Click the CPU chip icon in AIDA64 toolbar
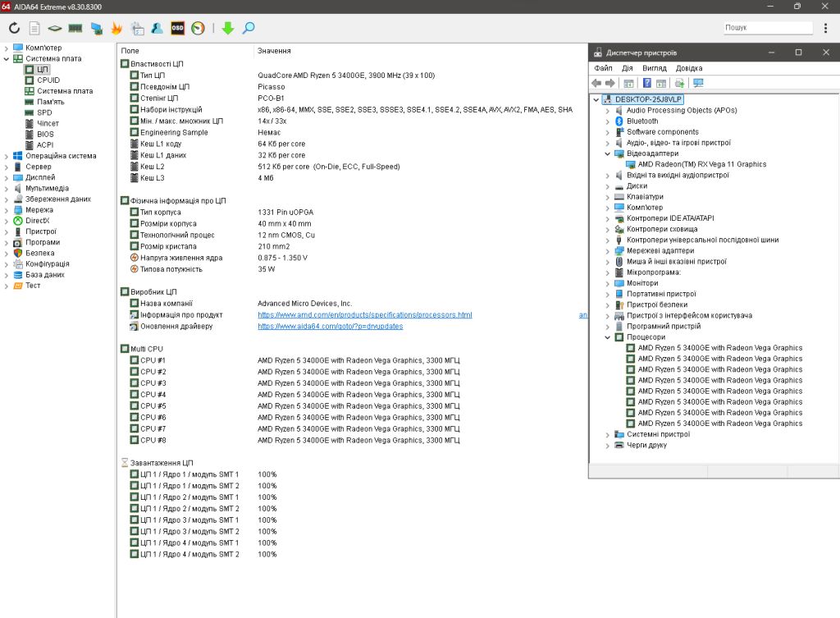Image resolution: width=840 pixels, height=618 pixels. 55,28
